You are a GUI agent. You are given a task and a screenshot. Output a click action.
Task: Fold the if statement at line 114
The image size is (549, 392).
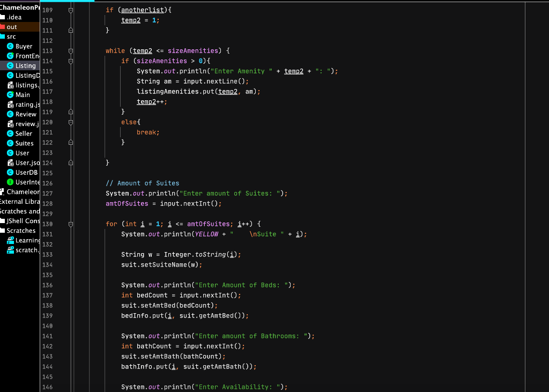coord(71,61)
